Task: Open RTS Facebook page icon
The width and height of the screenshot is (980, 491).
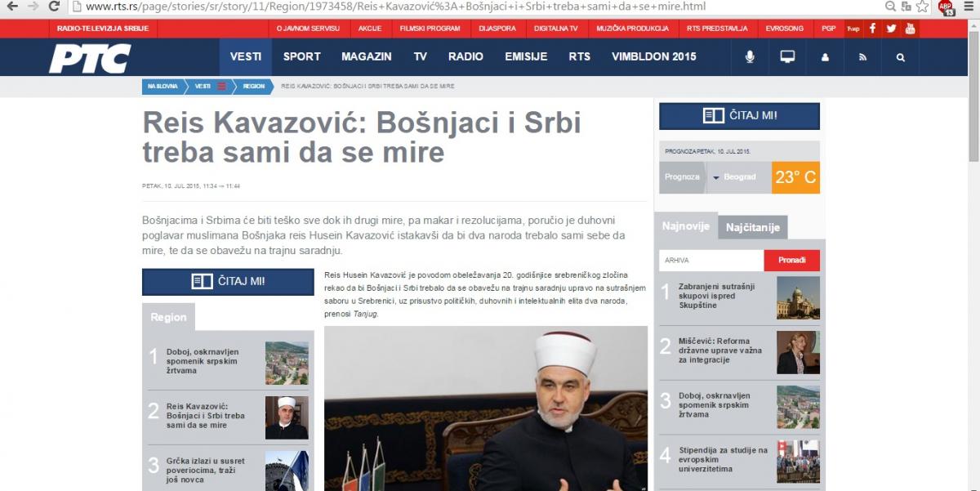Action: [872, 28]
